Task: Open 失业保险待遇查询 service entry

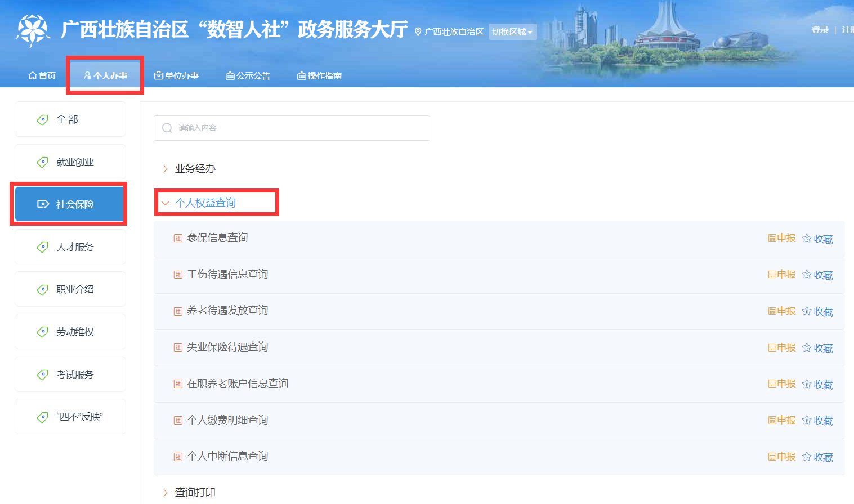Action: 227,347
